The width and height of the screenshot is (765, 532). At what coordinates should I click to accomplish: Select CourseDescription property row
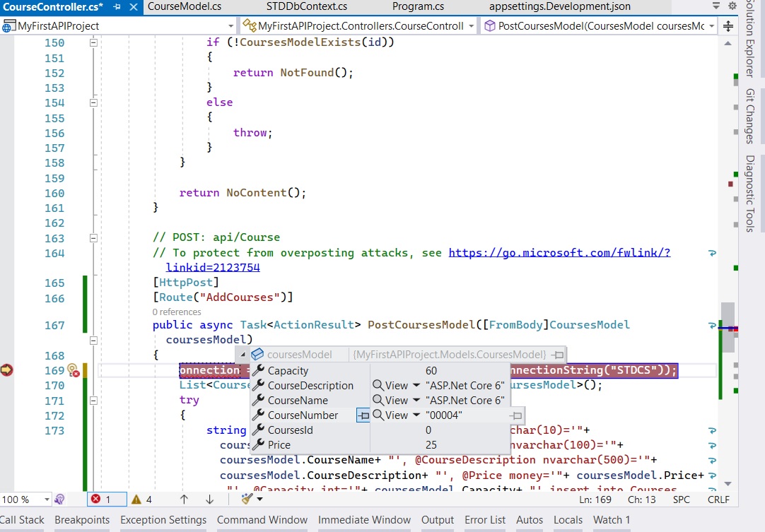pos(310,385)
